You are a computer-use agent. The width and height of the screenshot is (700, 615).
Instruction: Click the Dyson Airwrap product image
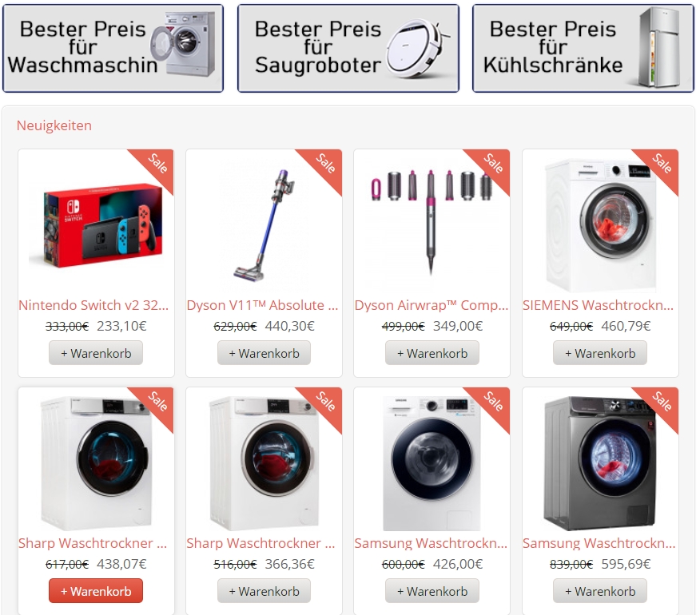point(432,222)
